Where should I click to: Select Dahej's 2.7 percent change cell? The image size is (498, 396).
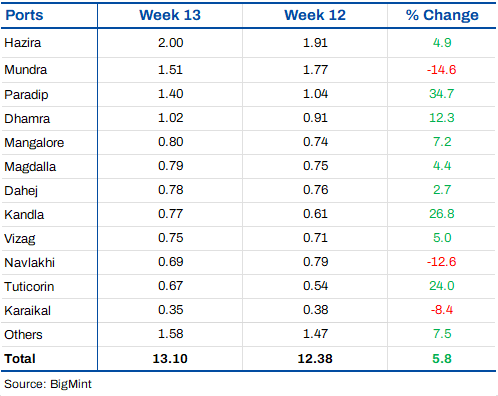pos(442,190)
